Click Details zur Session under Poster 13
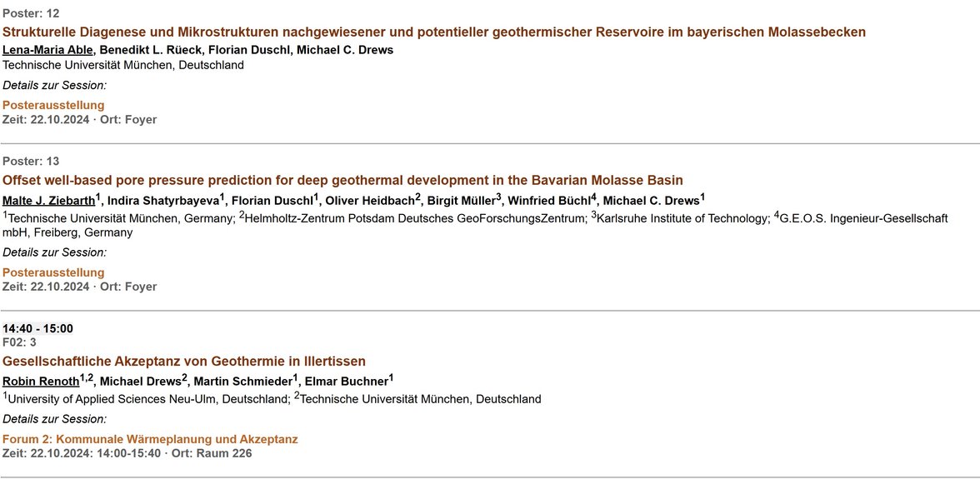This screenshot has height=479, width=980. click(x=54, y=252)
